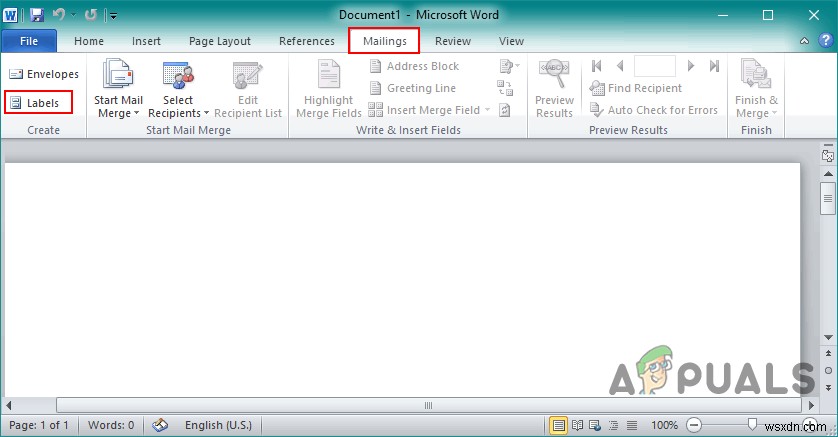Click vertical scrollbar up arrow
Viewport: 838px width, 437px height.
pyautogui.click(x=828, y=174)
